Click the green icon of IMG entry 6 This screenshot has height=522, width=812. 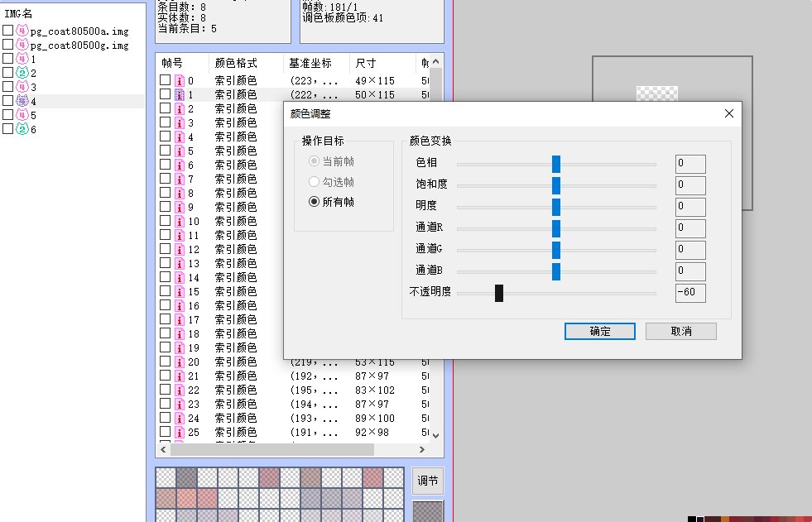(x=22, y=129)
